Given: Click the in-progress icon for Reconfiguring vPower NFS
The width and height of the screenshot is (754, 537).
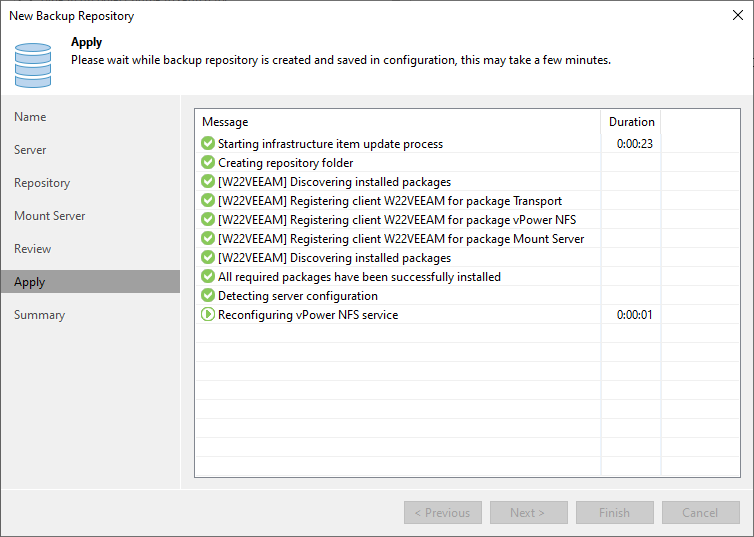Looking at the screenshot, I should [208, 314].
